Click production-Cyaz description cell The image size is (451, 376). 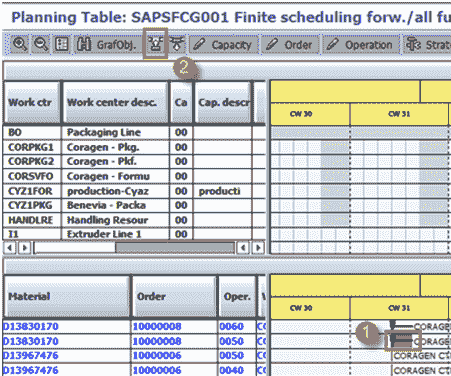[x=115, y=191]
